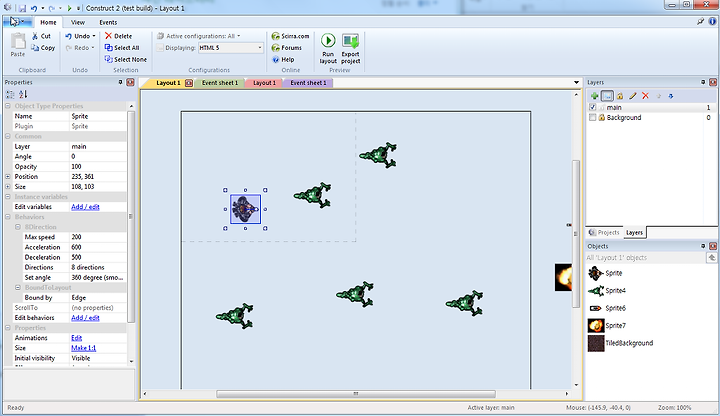Click the Make 1:1 size link

84,348
